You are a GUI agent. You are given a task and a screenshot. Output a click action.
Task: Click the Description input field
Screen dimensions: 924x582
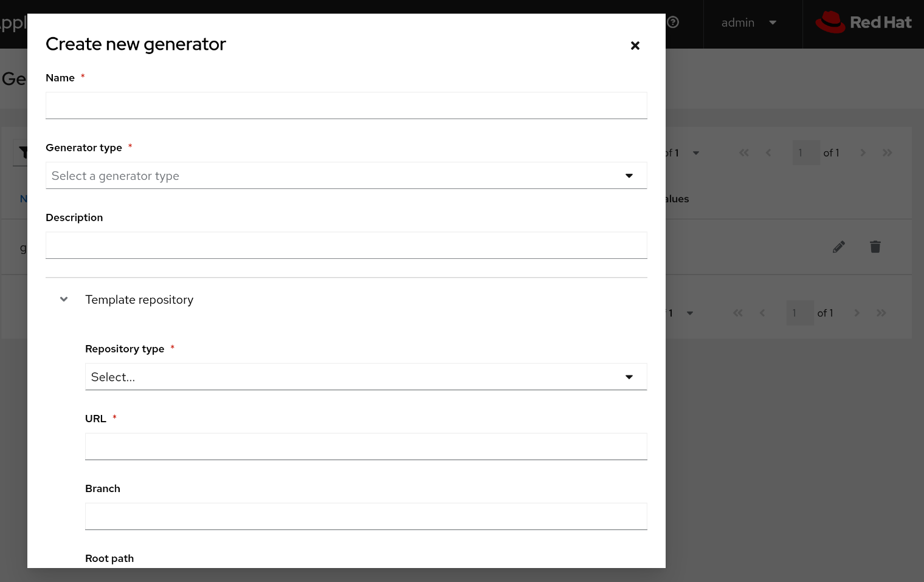tap(346, 245)
